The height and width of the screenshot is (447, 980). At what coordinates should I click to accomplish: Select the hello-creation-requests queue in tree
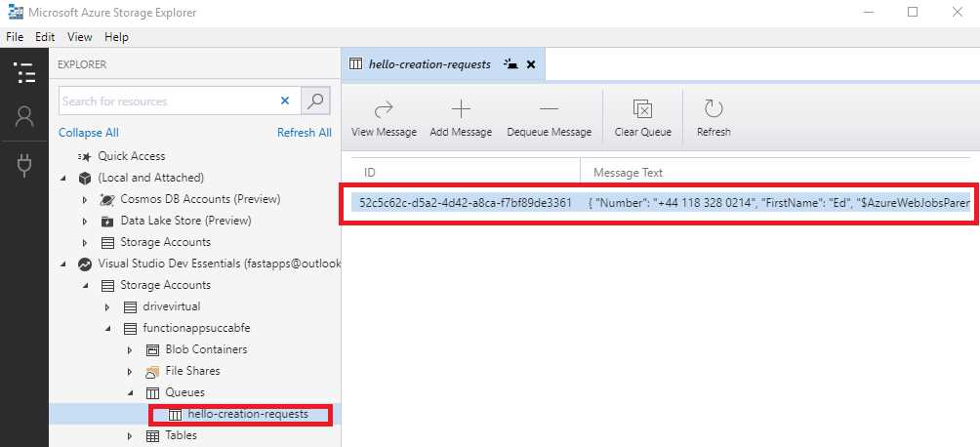[x=248, y=414]
